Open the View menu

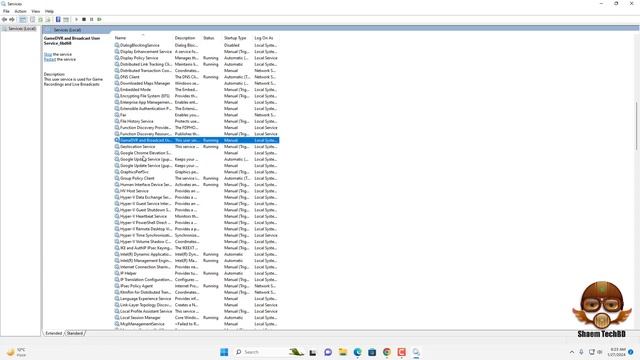(36, 11)
